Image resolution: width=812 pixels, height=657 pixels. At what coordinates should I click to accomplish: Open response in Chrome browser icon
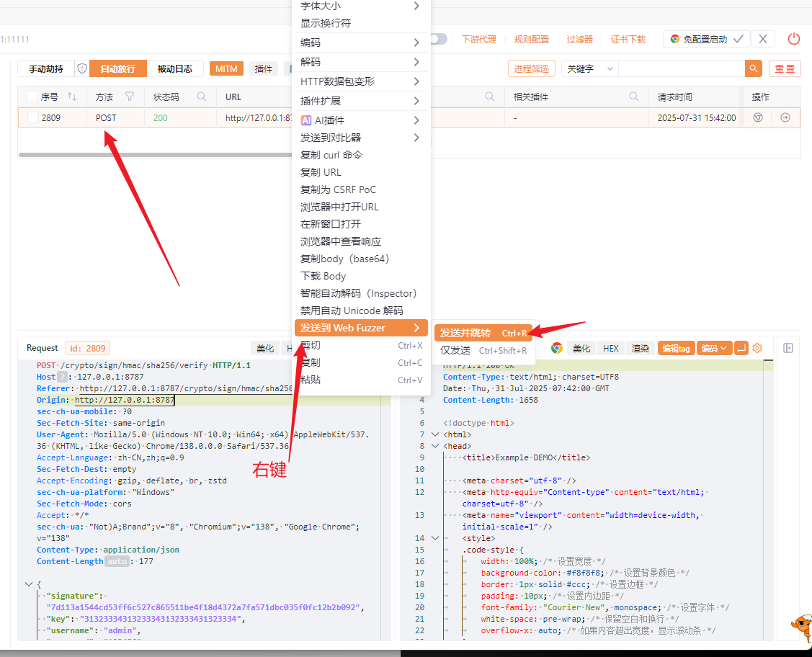coord(557,349)
